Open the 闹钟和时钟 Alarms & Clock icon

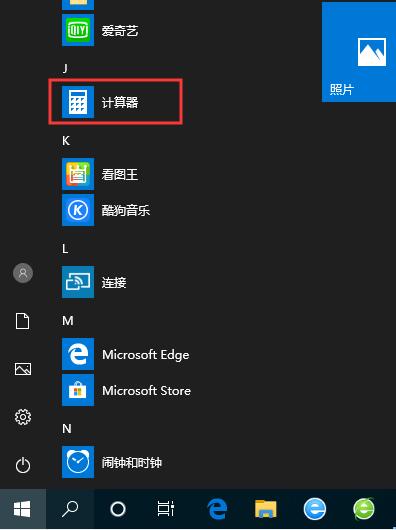click(x=78, y=462)
